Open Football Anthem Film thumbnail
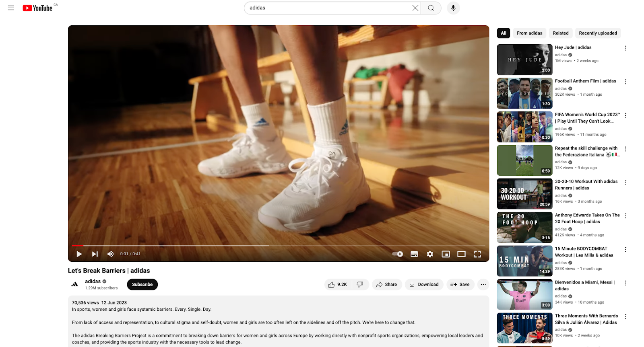Image resolution: width=644 pixels, height=347 pixels. 524,93
